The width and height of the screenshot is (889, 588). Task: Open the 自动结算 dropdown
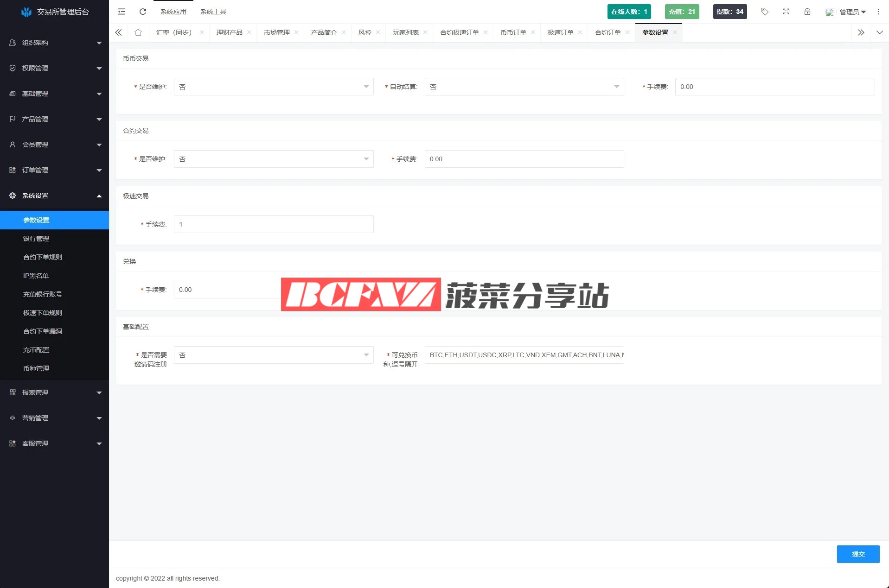point(524,87)
